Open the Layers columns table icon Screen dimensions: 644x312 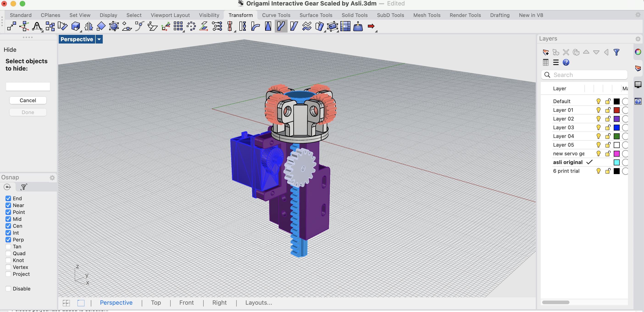click(x=546, y=63)
